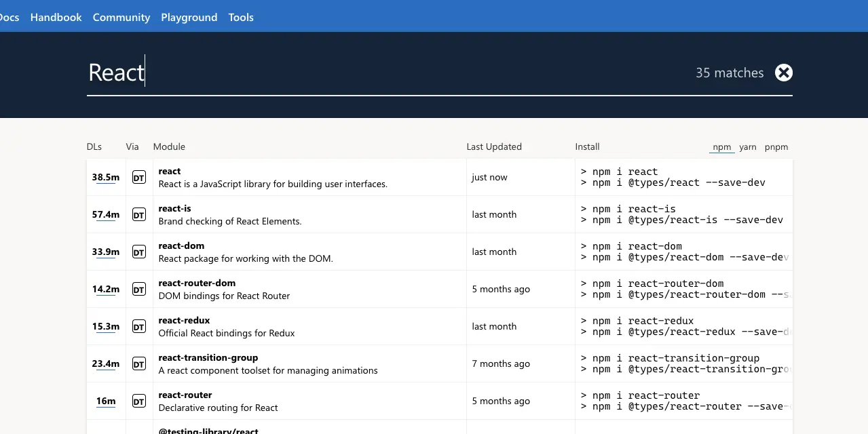Click the 15.3m downloads link
Screen dimensions: 868x434
point(106,327)
